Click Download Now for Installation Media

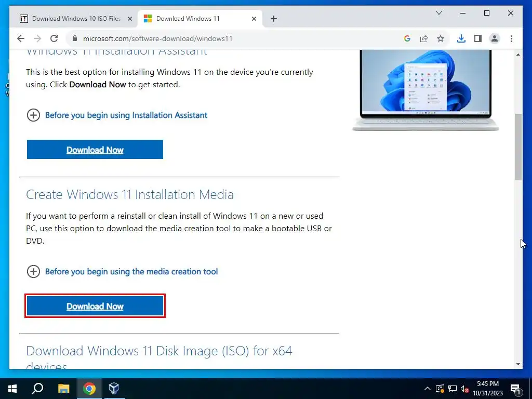coord(95,305)
